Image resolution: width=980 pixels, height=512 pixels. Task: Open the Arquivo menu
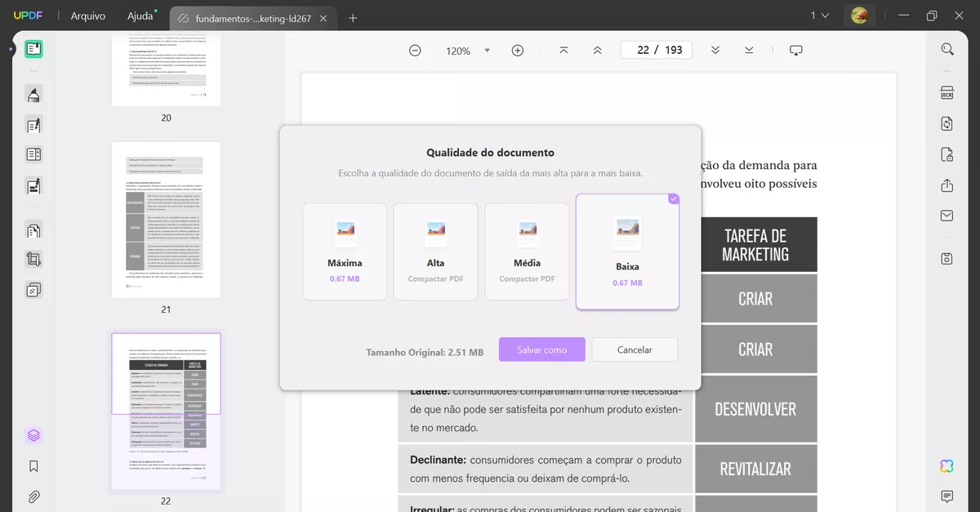coord(87,15)
